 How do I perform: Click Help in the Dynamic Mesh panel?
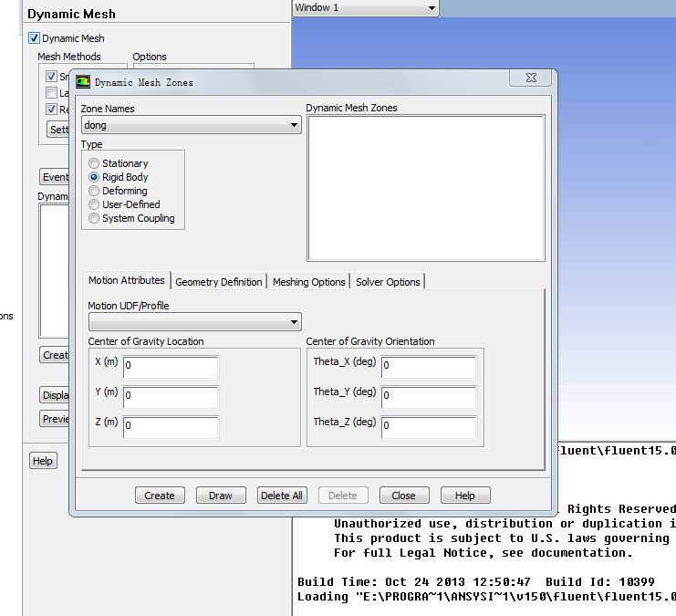(x=43, y=461)
